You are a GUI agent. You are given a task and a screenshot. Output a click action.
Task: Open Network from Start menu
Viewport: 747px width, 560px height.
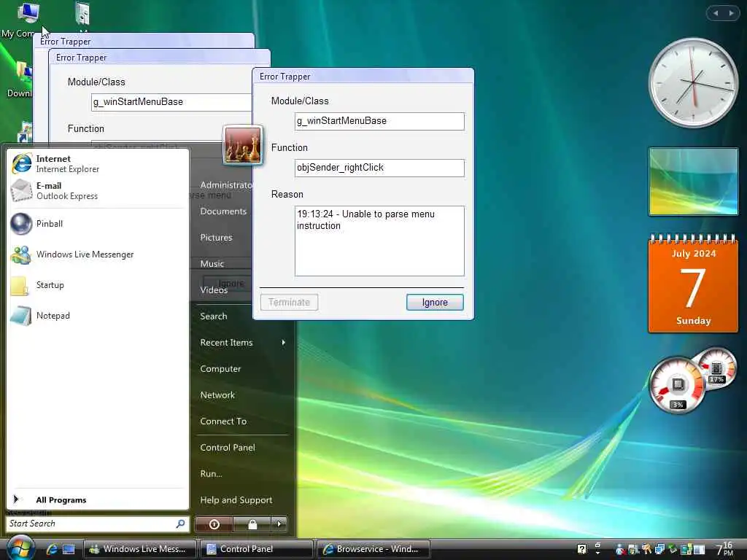[x=217, y=394]
